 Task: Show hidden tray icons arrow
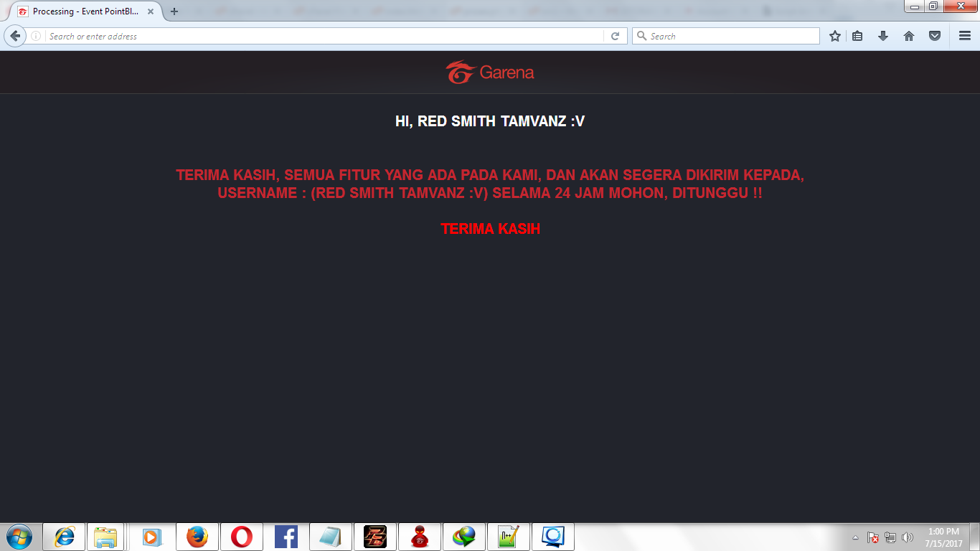click(x=855, y=537)
